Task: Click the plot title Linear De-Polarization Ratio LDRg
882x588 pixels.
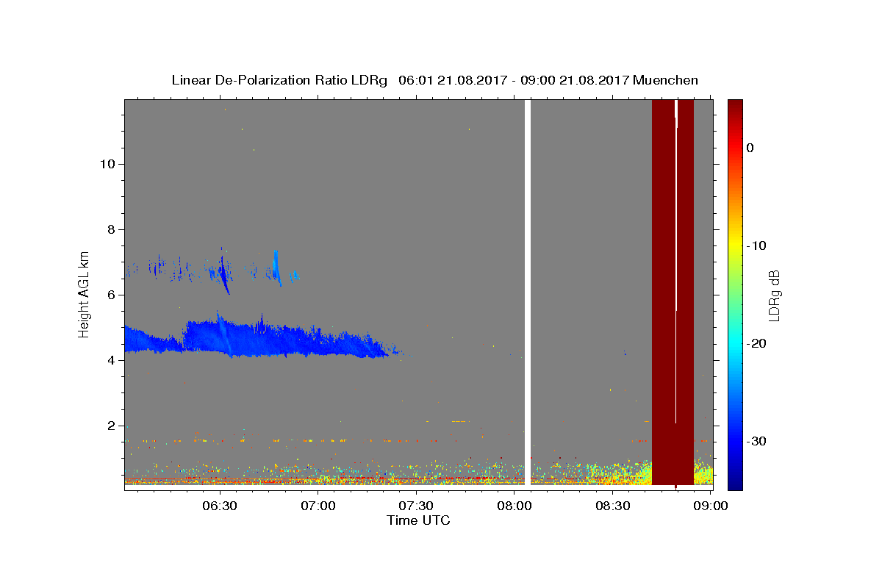Action: (x=279, y=80)
